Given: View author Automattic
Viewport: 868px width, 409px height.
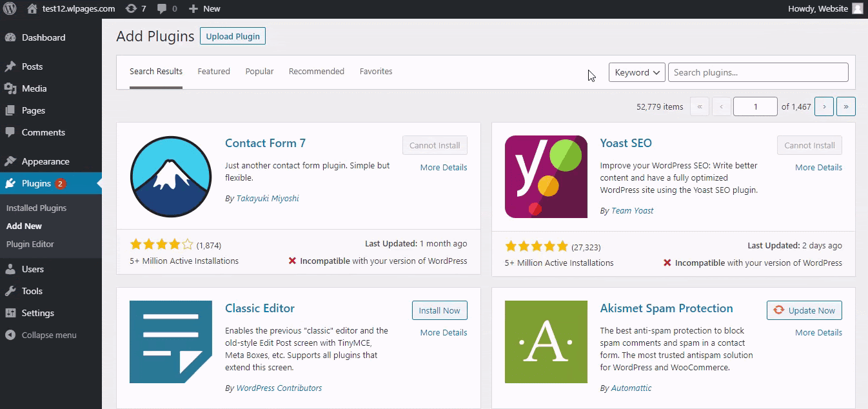Looking at the screenshot, I should point(632,388).
